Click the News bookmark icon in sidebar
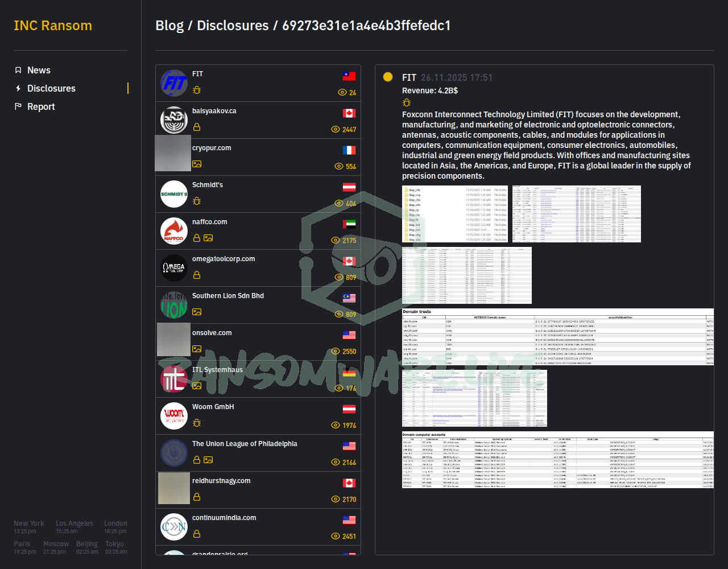 18,70
